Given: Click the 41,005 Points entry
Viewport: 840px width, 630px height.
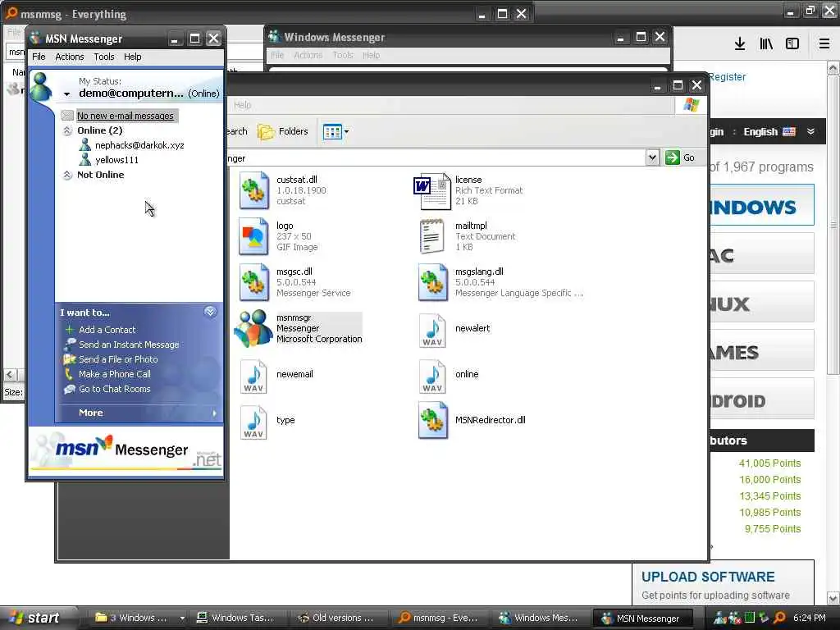Looking at the screenshot, I should [x=769, y=463].
